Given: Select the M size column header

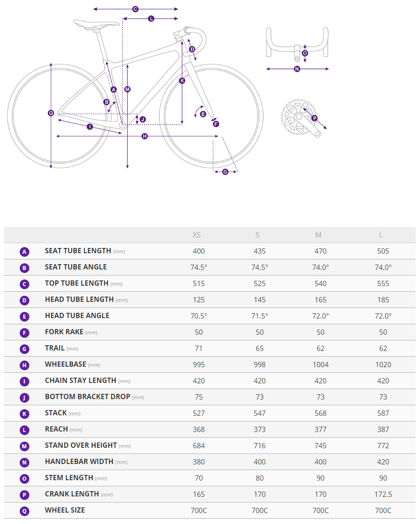Looking at the screenshot, I should (318, 235).
